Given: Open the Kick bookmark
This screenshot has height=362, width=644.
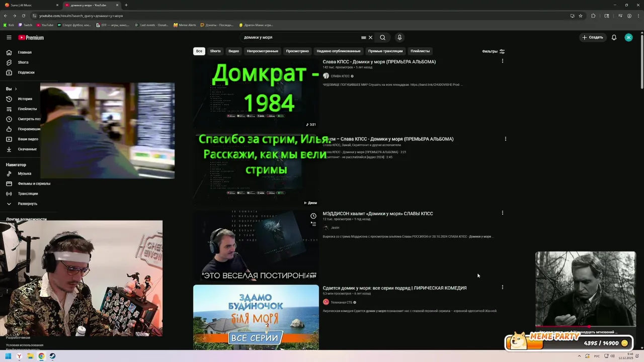Looking at the screenshot, I should pyautogui.click(x=9, y=25).
